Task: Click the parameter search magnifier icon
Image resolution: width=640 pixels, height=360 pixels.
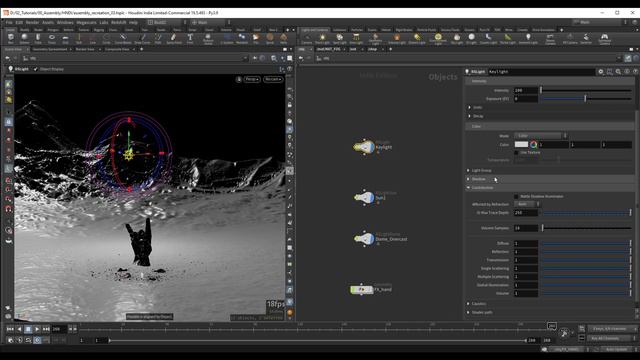Action: (618, 71)
